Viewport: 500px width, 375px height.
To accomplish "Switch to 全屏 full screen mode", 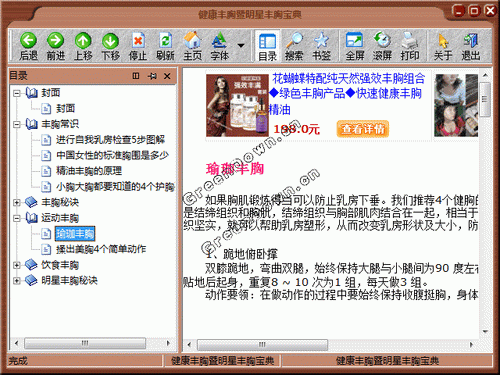I will tap(354, 41).
